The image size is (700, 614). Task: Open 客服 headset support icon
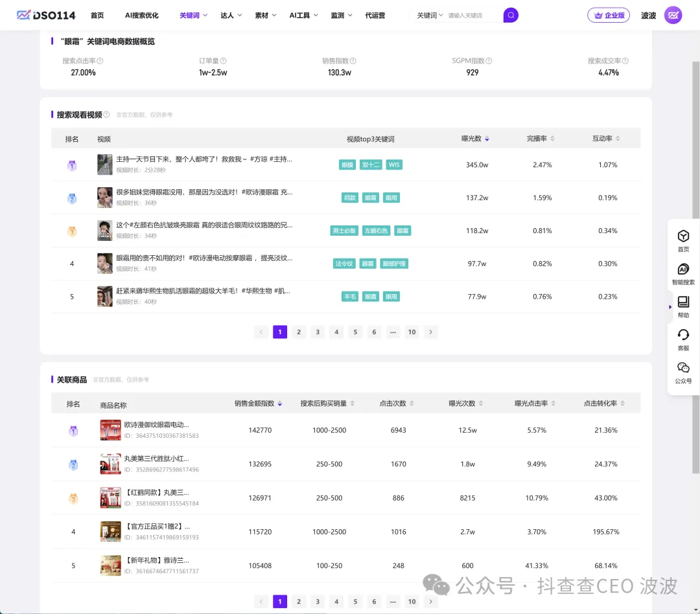coord(683,335)
